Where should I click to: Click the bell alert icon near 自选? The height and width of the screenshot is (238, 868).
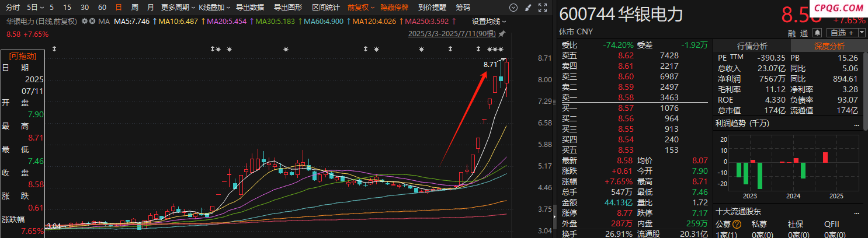click(x=817, y=33)
